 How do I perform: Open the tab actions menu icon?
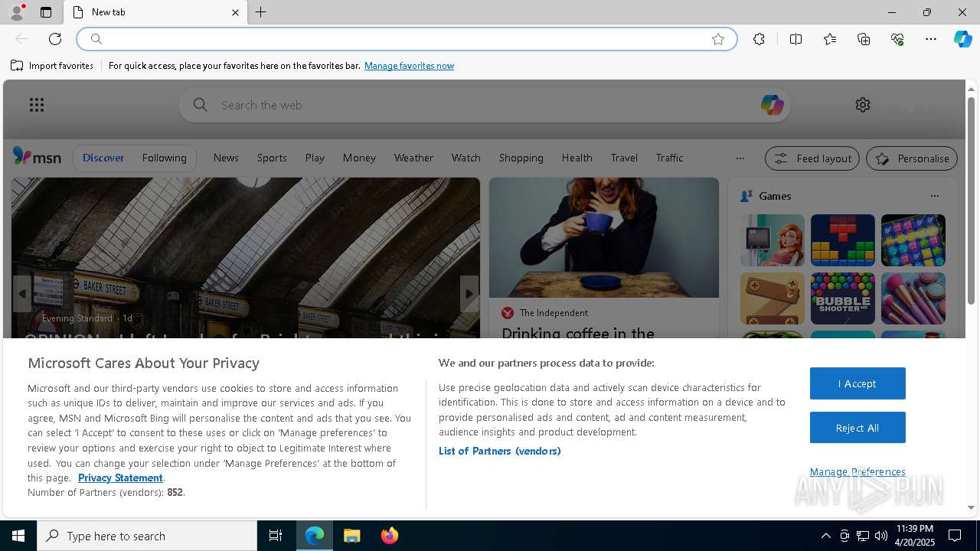pyautogui.click(x=46, y=12)
